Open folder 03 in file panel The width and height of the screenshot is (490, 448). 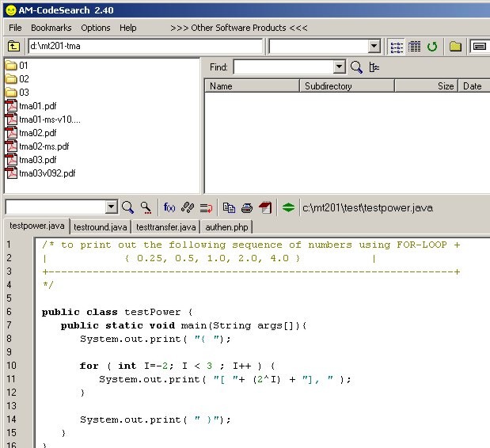17,92
